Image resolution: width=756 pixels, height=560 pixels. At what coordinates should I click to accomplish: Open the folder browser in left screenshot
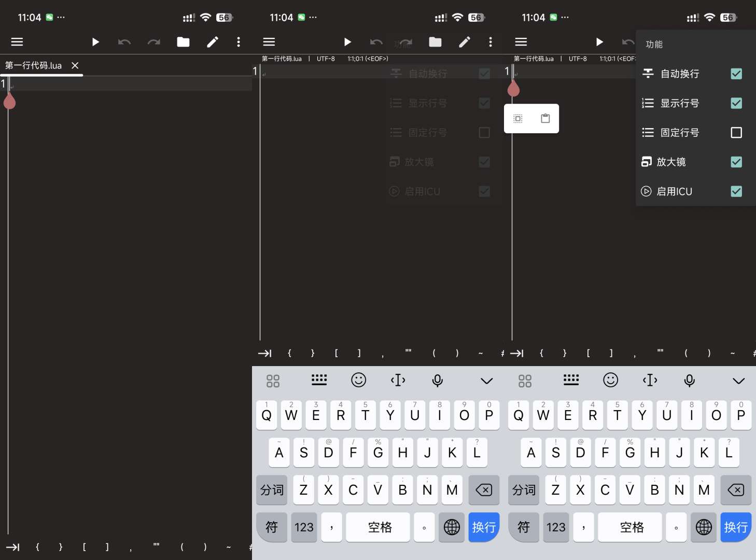183,42
